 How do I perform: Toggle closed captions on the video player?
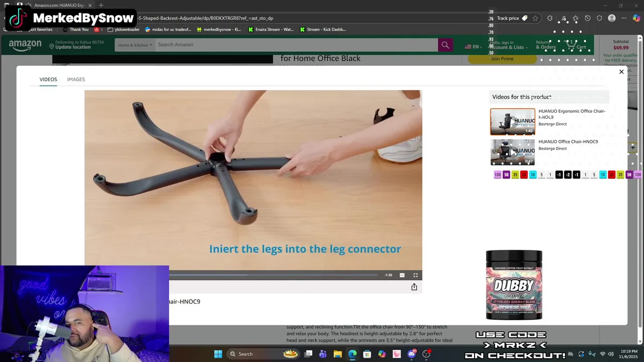(402, 275)
